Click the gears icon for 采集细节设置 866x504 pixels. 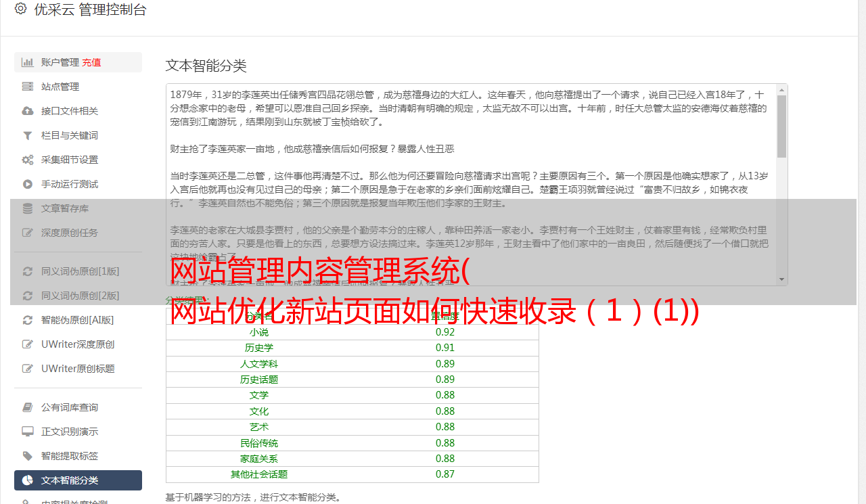[x=27, y=160]
